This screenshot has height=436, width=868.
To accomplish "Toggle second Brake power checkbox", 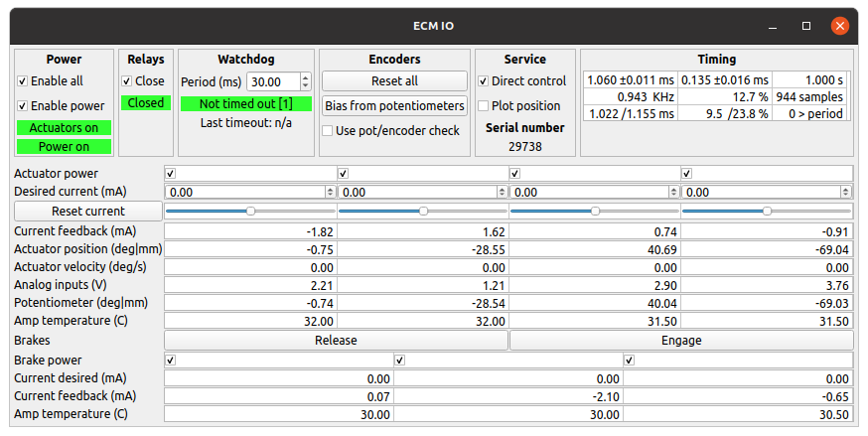I will (x=399, y=361).
